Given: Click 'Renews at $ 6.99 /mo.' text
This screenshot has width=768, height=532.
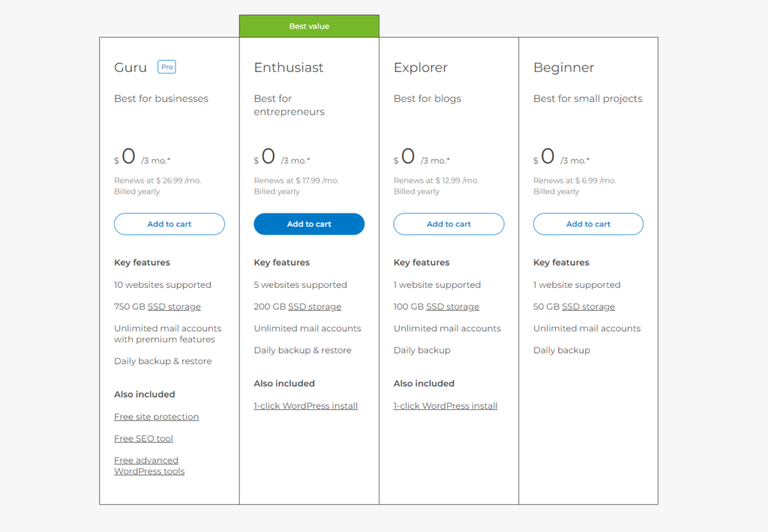Looking at the screenshot, I should pyautogui.click(x=574, y=181).
